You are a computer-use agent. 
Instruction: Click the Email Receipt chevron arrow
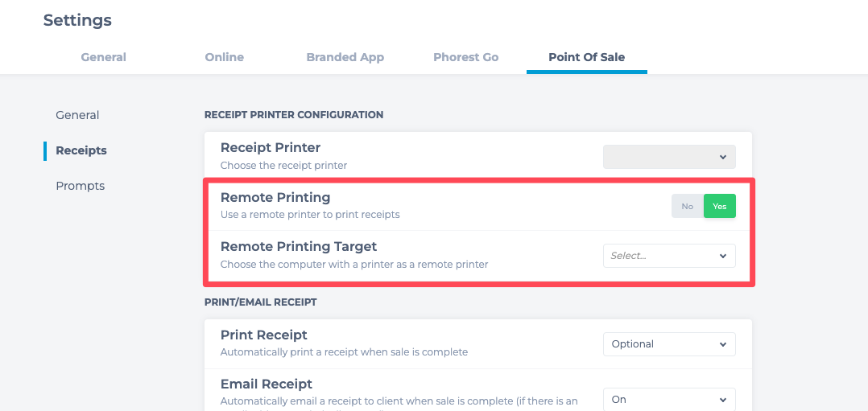[722, 400]
